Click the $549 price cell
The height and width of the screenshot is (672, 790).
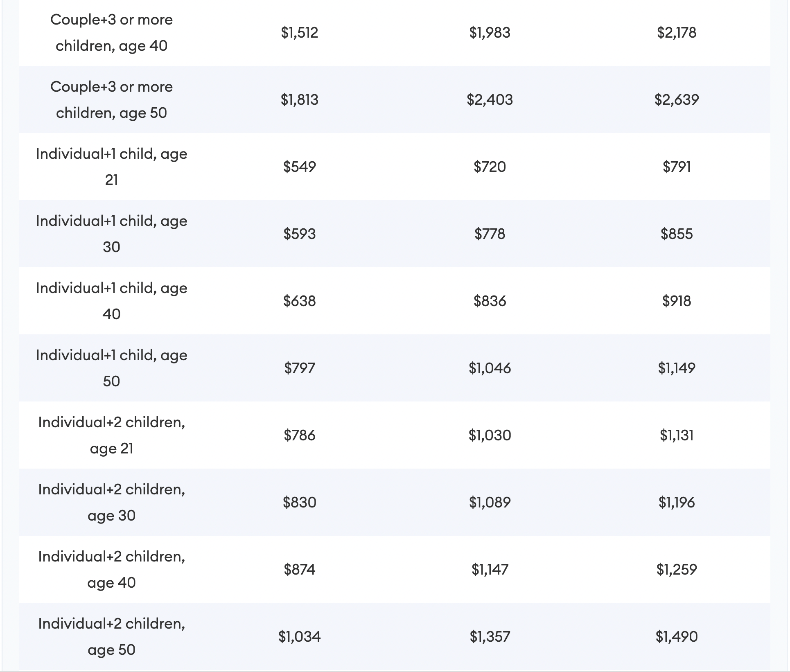(299, 167)
